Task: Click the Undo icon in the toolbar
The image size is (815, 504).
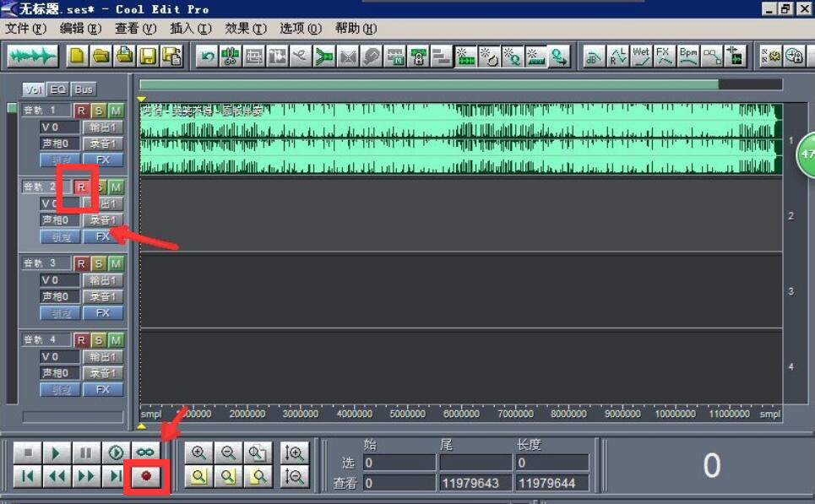Action: click(x=206, y=57)
